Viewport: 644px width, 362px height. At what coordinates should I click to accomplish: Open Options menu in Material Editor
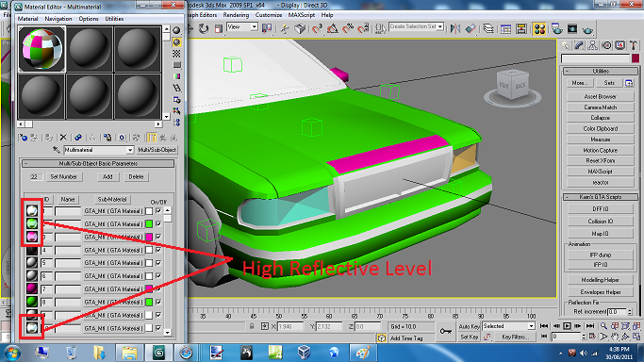coord(89,19)
